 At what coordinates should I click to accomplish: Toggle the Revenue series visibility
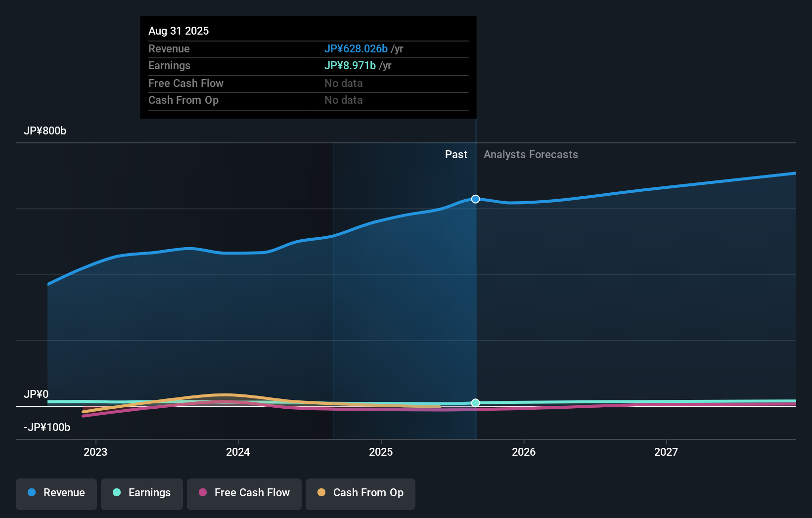tap(56, 494)
